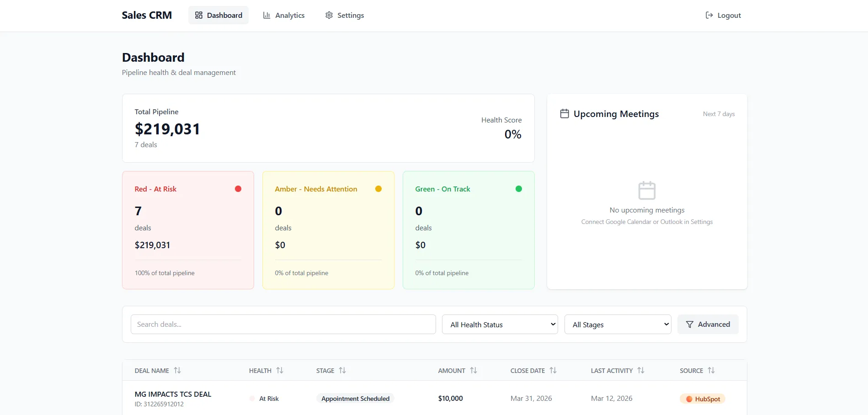Open Advanced filters
The height and width of the screenshot is (415, 868).
708,325
